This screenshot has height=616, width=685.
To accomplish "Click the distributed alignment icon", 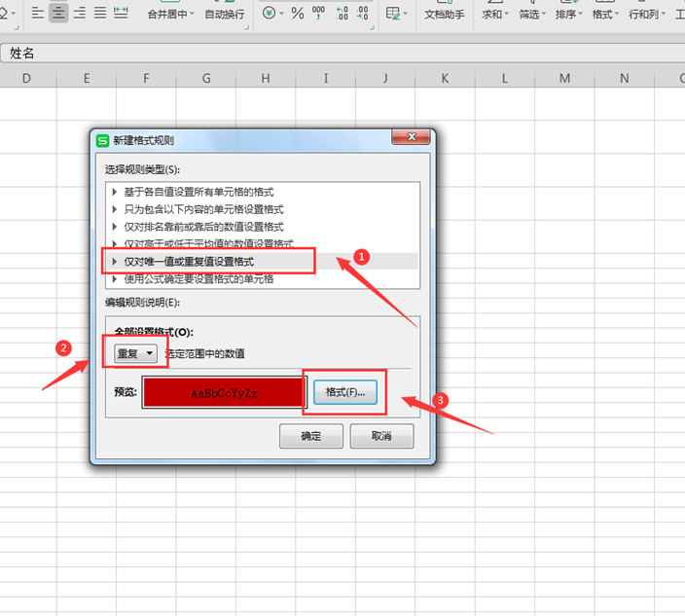I will [x=121, y=13].
